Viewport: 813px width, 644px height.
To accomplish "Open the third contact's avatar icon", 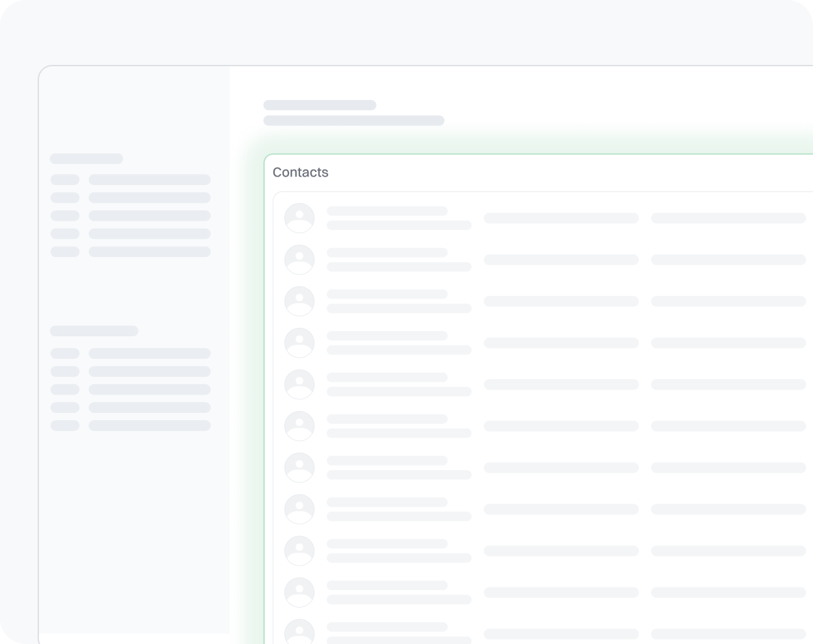I will coord(299,301).
